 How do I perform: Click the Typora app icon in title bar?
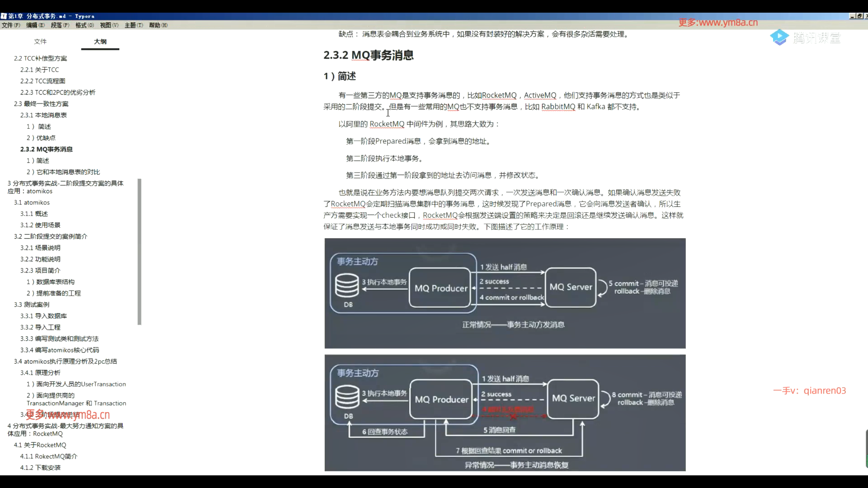pyautogui.click(x=4, y=16)
